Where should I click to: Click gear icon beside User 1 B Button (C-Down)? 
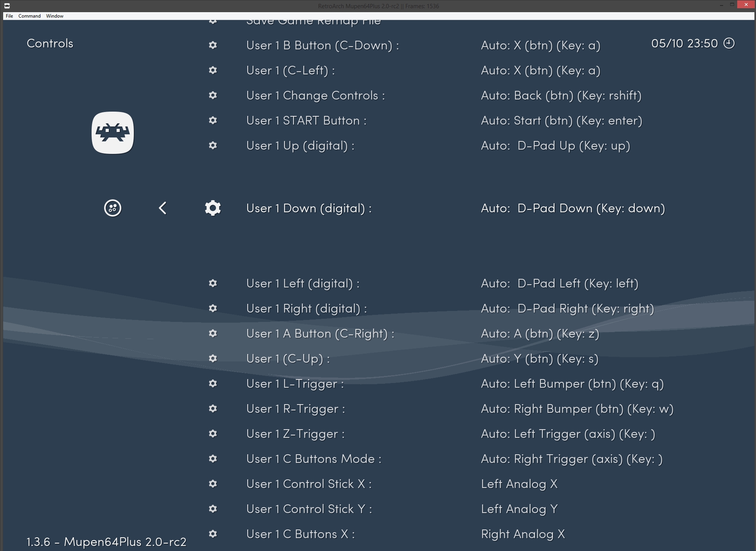[x=213, y=45]
